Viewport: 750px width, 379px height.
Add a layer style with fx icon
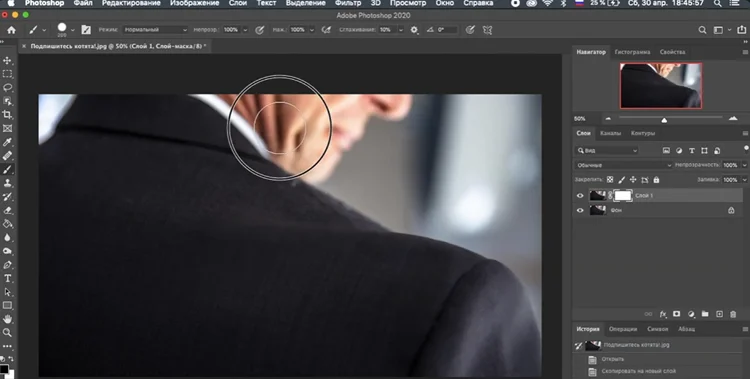[x=663, y=314]
